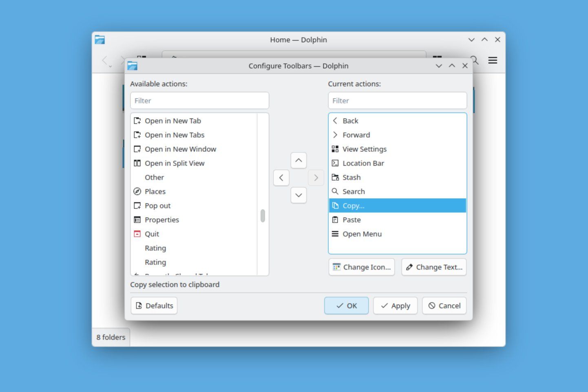Click the Properties list icon
Screen dimensions: 588x392
pyautogui.click(x=137, y=220)
